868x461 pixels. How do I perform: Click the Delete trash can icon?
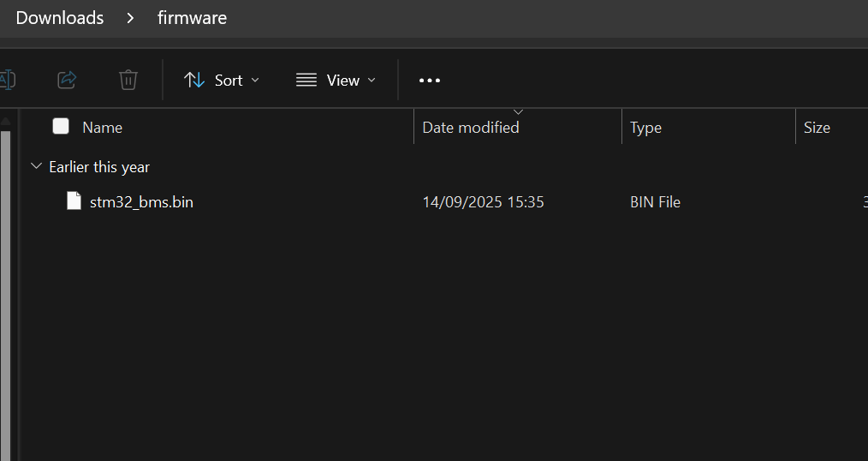pos(128,80)
